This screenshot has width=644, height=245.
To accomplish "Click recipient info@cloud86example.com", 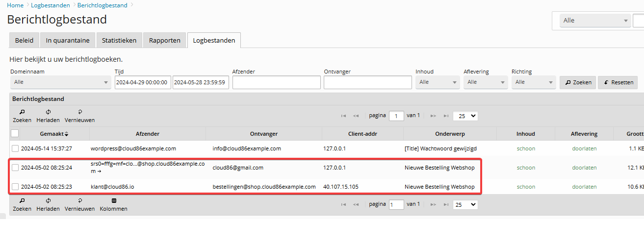I will (x=247, y=148).
